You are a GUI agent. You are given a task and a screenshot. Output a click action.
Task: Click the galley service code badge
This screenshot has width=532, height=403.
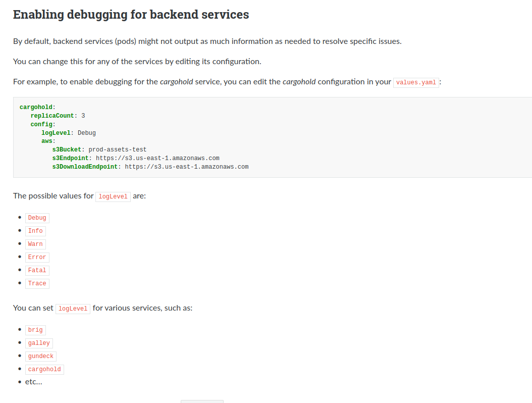[39, 342]
